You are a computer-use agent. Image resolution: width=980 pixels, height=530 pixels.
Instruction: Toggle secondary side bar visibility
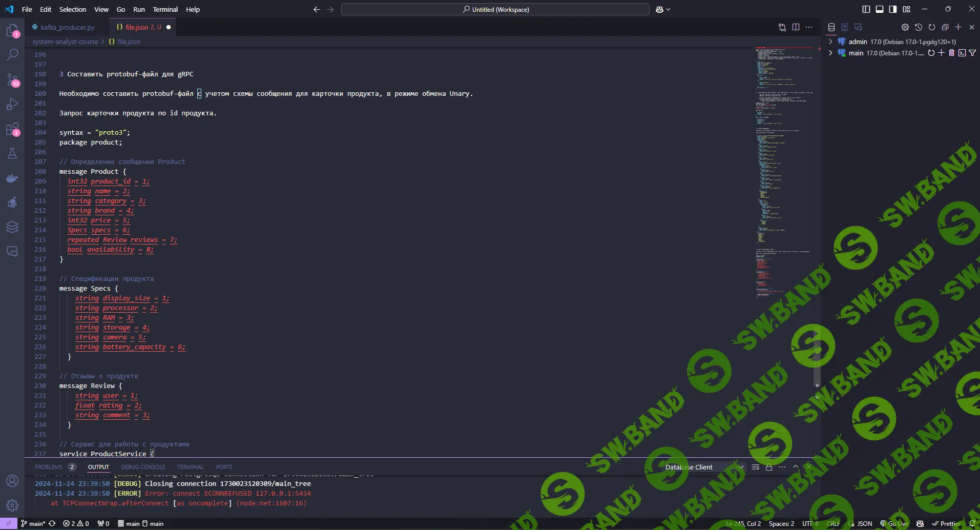(893, 9)
